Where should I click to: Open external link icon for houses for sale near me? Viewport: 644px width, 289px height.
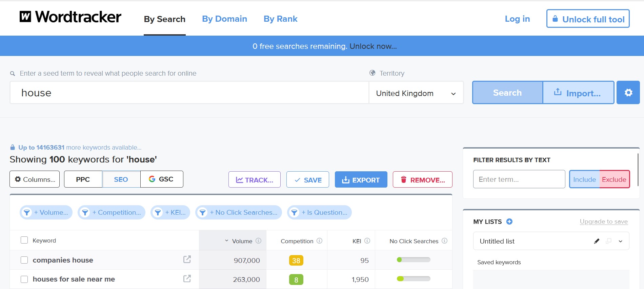pos(187,279)
